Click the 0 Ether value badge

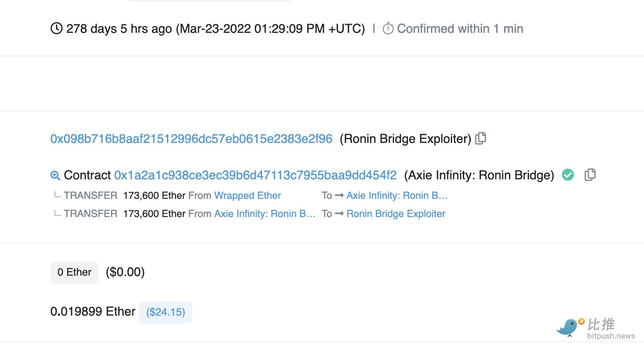(x=74, y=272)
